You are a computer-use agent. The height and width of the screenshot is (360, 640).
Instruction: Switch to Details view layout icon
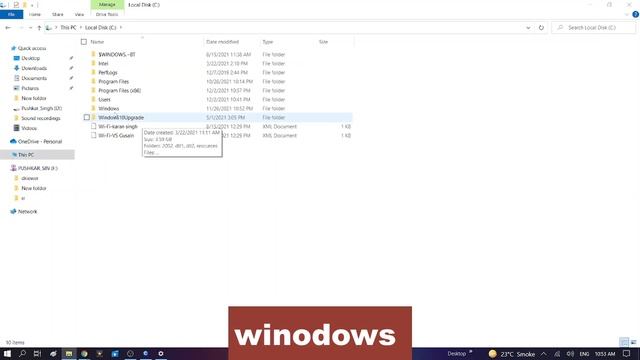click(x=624, y=342)
